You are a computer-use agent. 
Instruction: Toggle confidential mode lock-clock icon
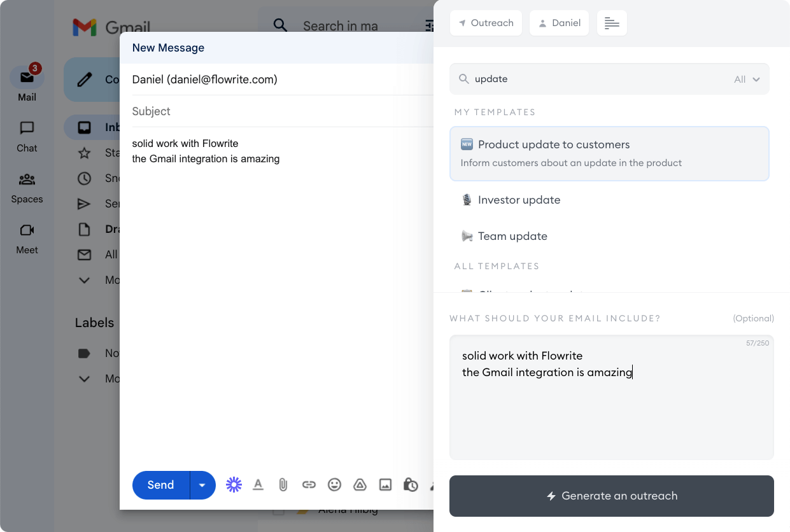[411, 485]
